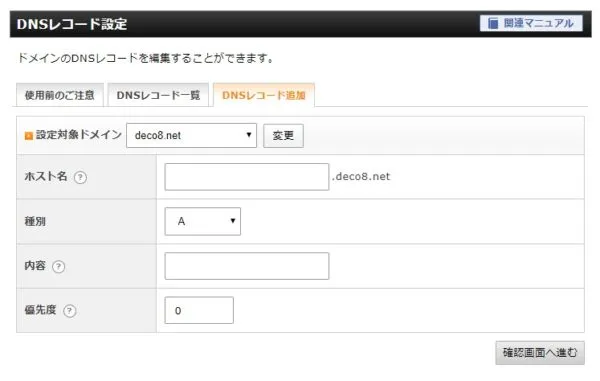Click the DNSレコード設定 heading
This screenshot has height=381, width=600.
tap(72, 24)
